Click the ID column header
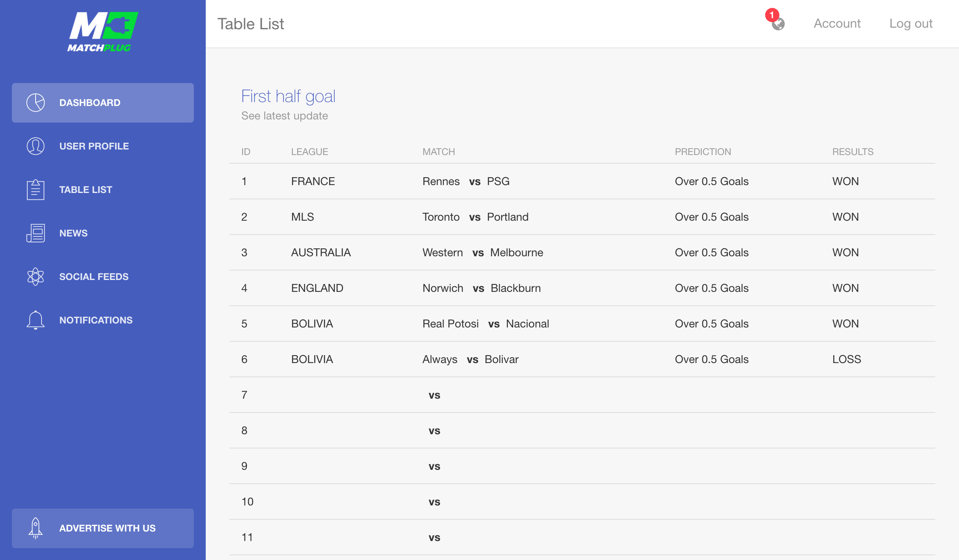The image size is (959, 560). click(x=246, y=152)
